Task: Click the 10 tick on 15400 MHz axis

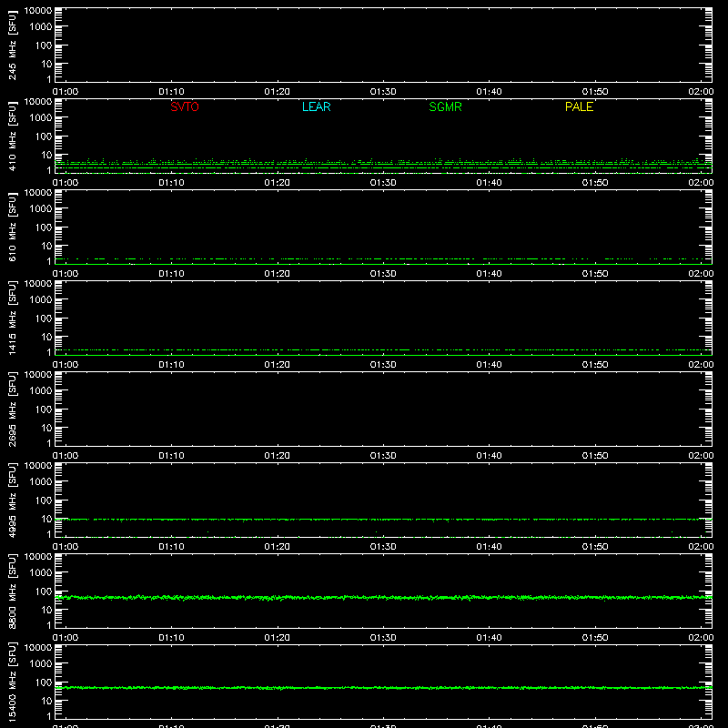Action: [47, 701]
